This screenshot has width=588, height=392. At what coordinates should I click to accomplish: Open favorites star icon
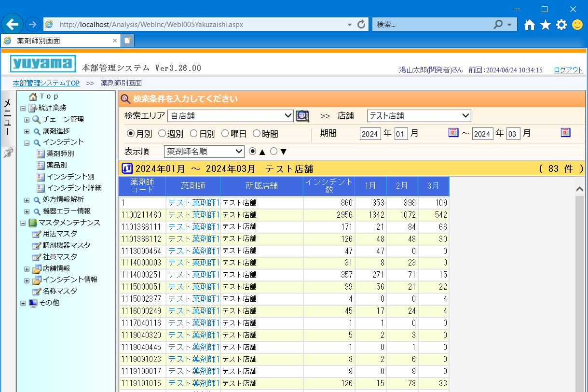point(546,25)
